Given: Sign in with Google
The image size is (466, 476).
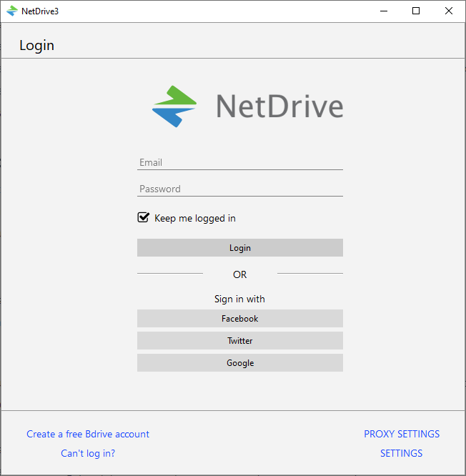Looking at the screenshot, I should pyautogui.click(x=240, y=363).
